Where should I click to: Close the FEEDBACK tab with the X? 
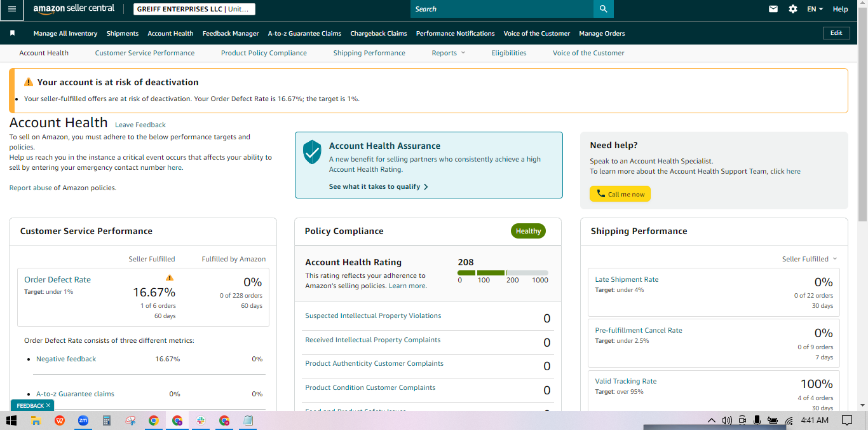point(48,405)
